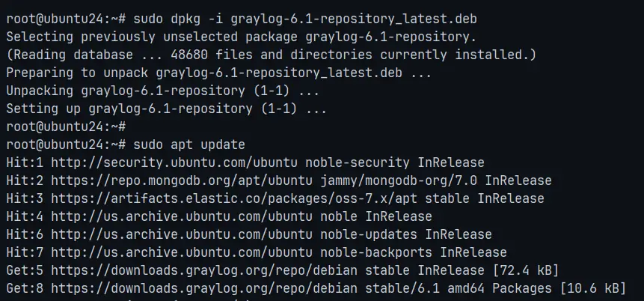Click 'graylog-6.1-repository_latest.deb' filename in first command
Screen dimensions: 644x301
coord(354,19)
